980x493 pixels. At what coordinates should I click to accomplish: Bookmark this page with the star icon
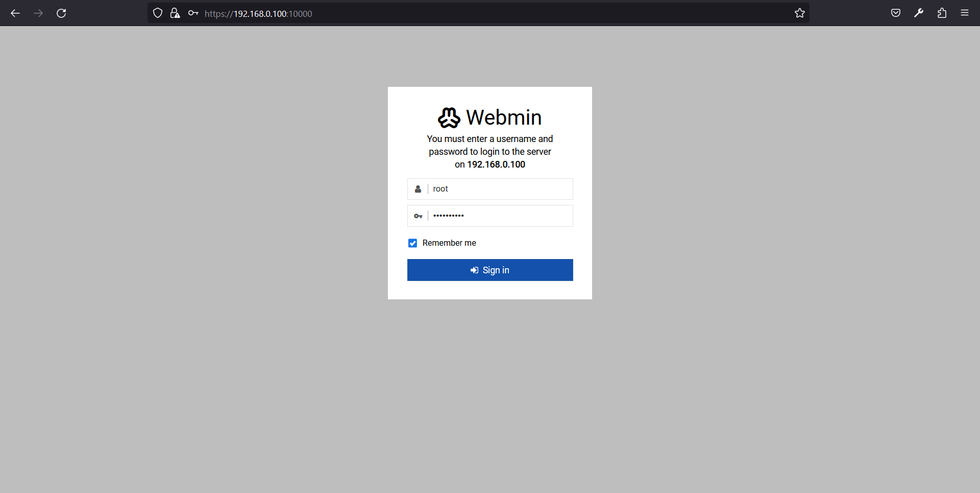800,13
